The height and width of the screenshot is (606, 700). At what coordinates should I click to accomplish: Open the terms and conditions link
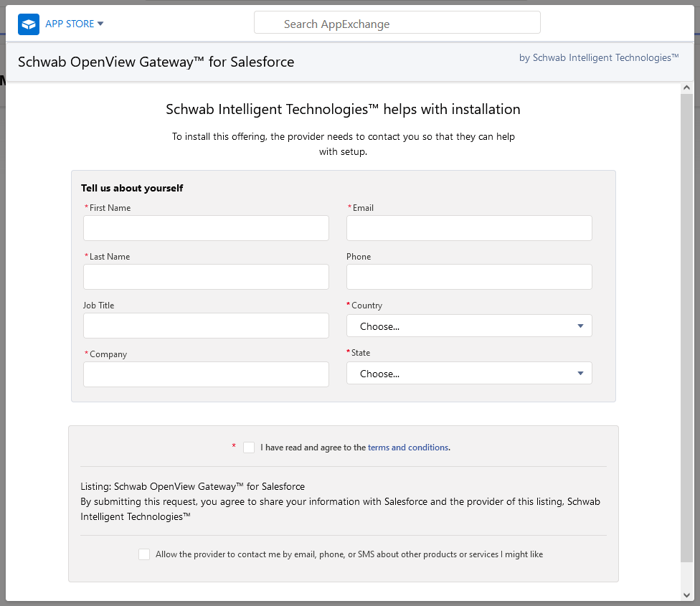tap(407, 447)
